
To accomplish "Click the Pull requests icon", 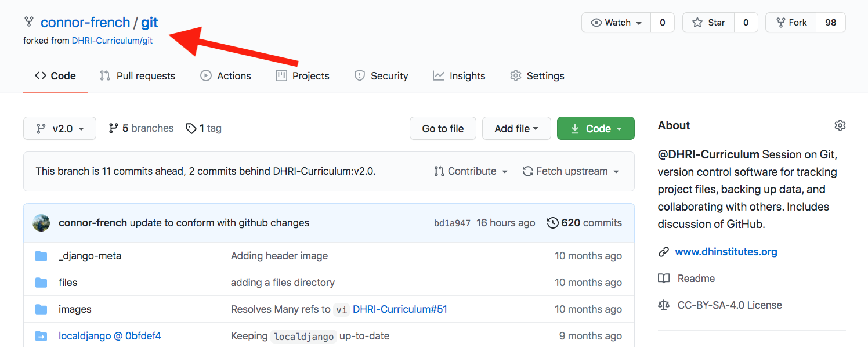I will pyautogui.click(x=105, y=75).
